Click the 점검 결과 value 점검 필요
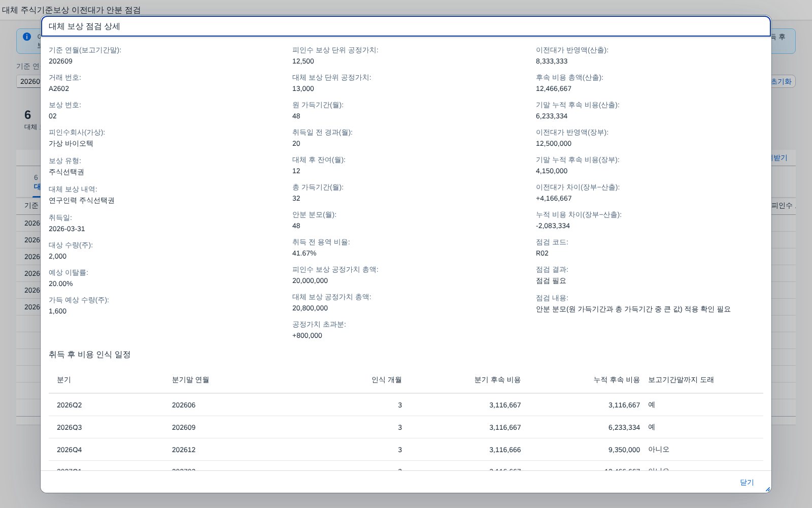 551,280
